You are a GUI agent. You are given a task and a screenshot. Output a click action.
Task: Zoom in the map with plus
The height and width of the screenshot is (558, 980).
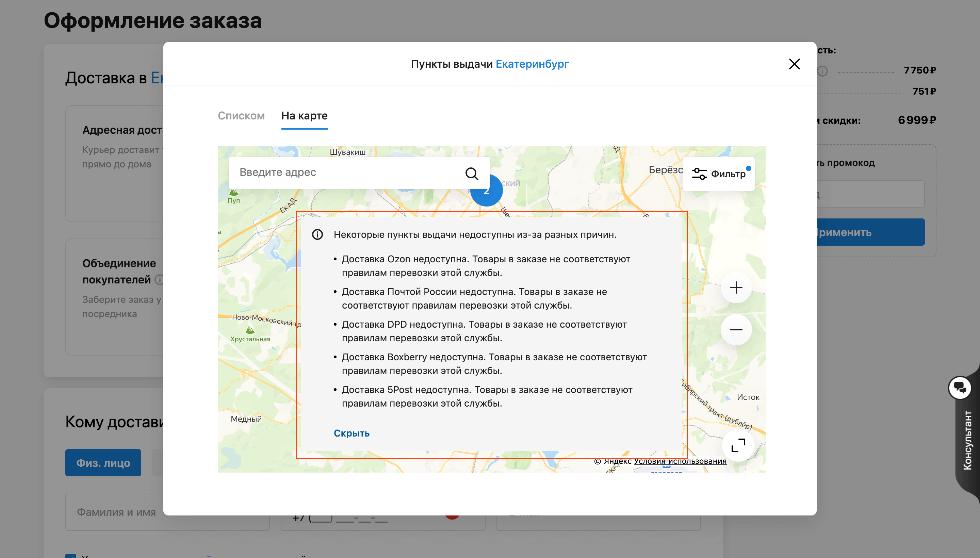click(x=736, y=288)
